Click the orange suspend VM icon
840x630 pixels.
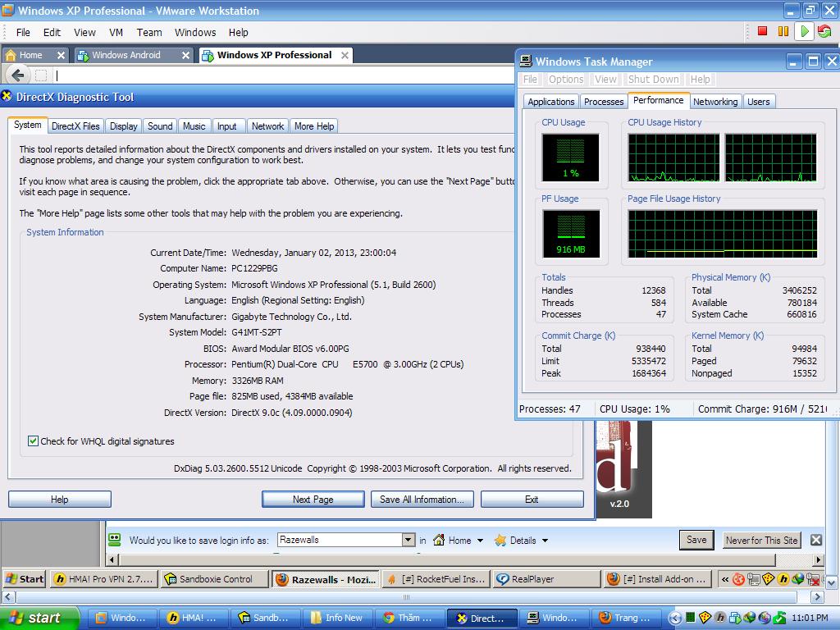pos(783,31)
